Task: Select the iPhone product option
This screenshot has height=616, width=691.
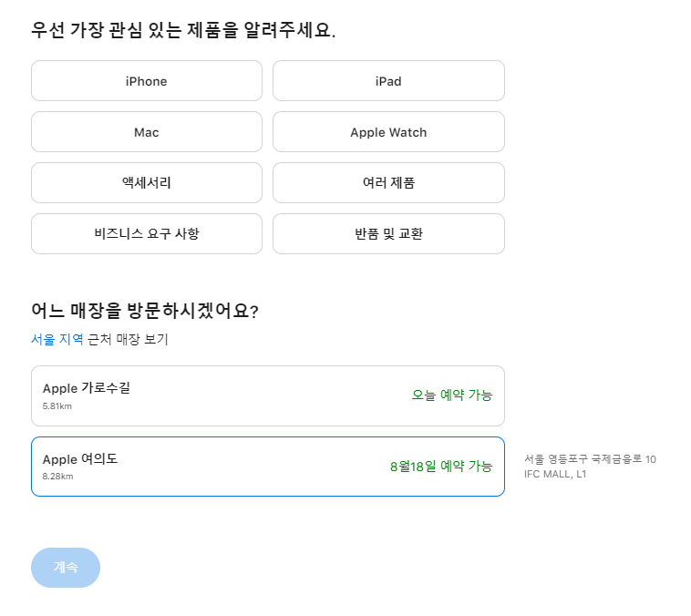Action: tap(146, 80)
